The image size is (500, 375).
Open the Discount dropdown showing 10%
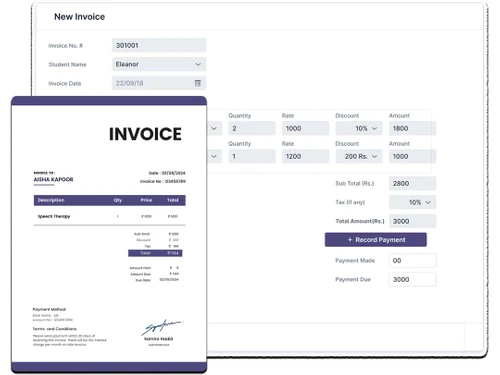359,128
